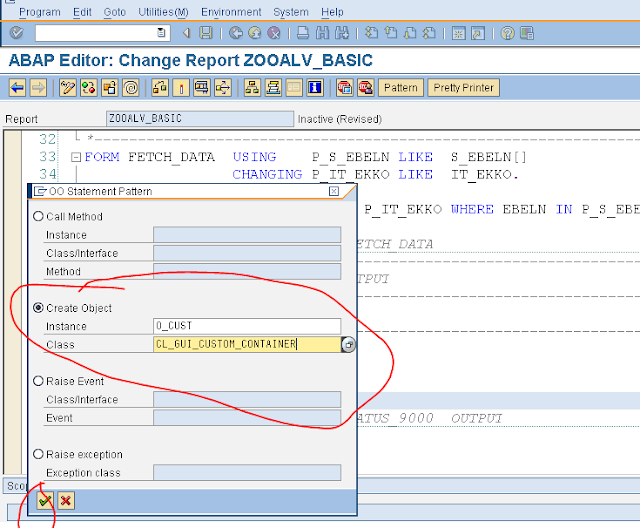Click the blue information icon in editor toolbar

pyautogui.click(x=315, y=87)
